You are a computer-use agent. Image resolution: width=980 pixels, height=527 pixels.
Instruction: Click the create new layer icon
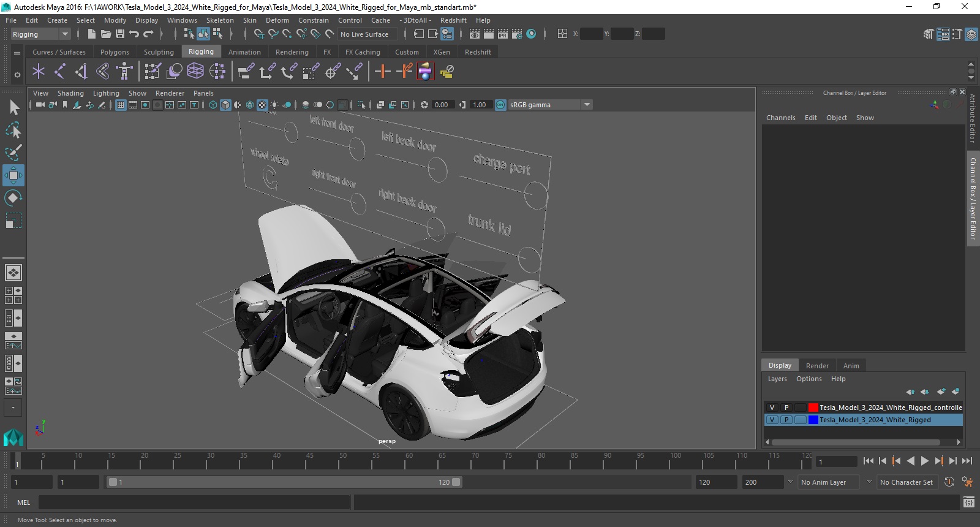941,392
